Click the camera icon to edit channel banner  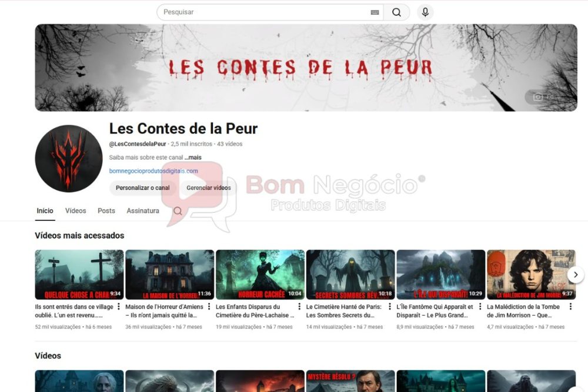click(x=537, y=96)
